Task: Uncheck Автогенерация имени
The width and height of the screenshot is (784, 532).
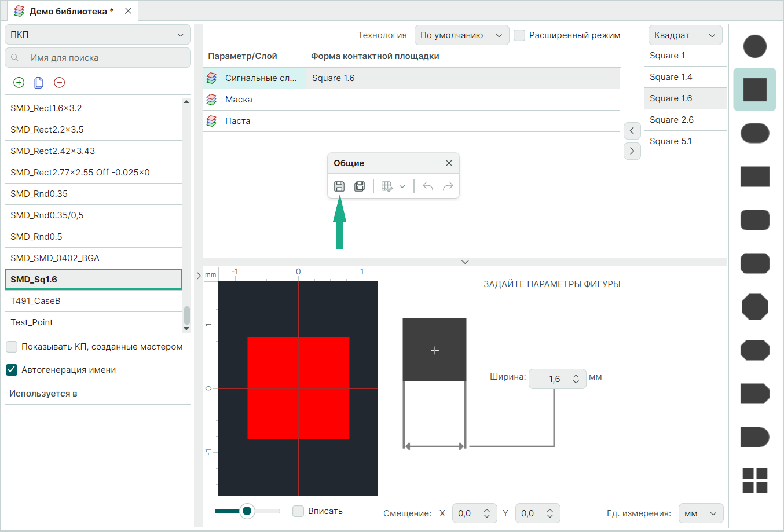Action: coord(12,370)
